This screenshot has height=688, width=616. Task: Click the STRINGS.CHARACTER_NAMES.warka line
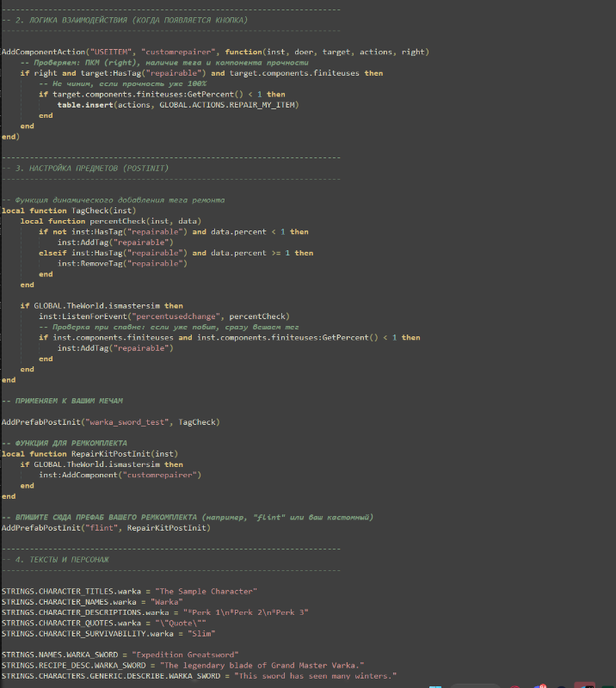pos(92,602)
